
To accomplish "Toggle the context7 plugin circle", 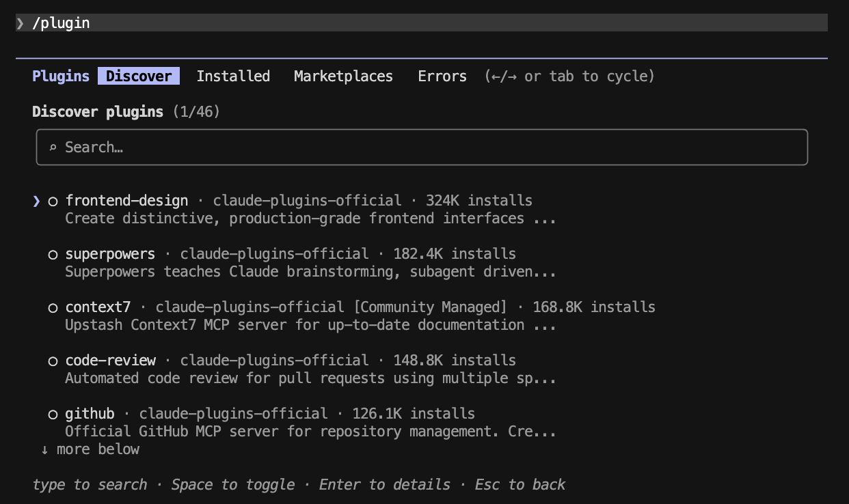I will point(53,308).
